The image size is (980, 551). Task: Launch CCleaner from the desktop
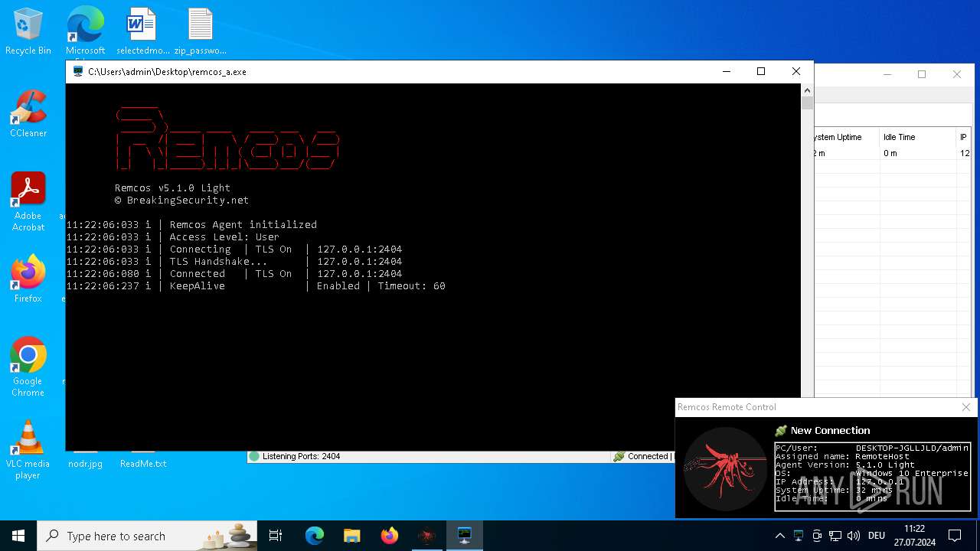coord(28,113)
